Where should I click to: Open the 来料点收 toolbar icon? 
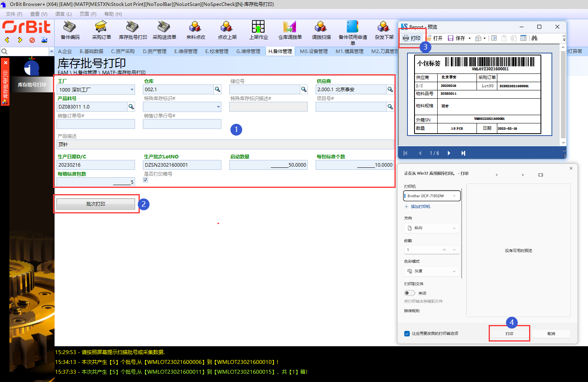point(195,30)
